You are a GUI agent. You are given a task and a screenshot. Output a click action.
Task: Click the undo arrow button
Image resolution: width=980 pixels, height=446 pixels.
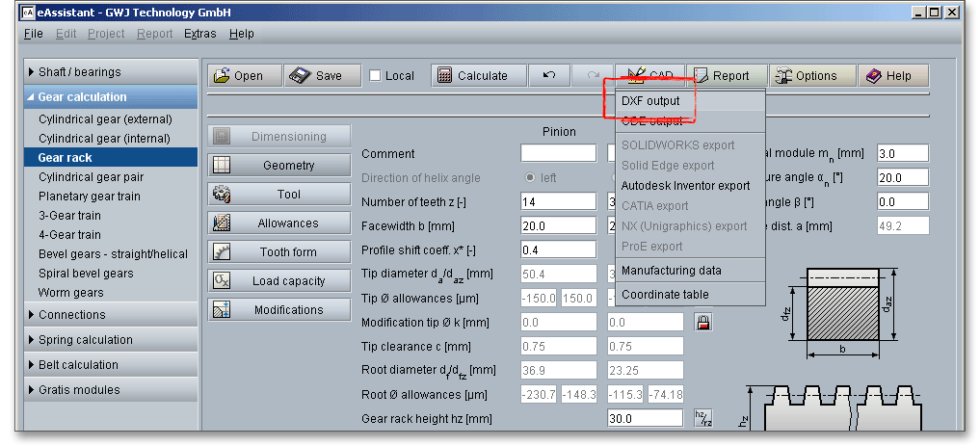549,76
